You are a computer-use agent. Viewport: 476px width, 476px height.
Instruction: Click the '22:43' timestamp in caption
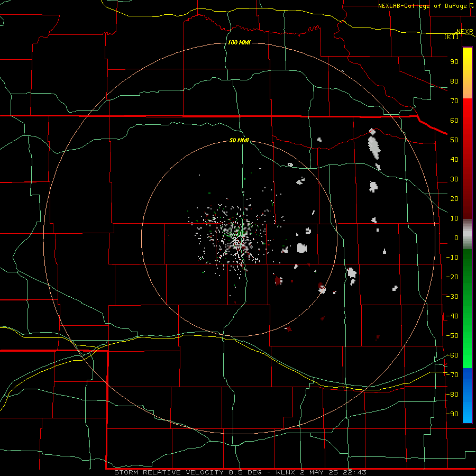coord(354,472)
